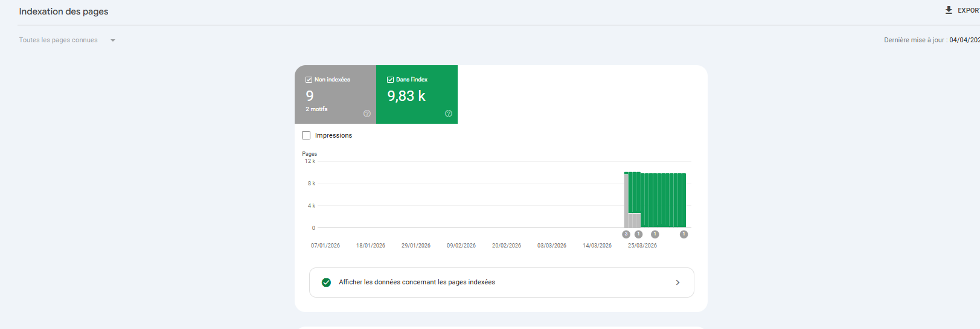Click the chevron arrow on indexed pages row
The height and width of the screenshot is (329, 980).
(677, 283)
